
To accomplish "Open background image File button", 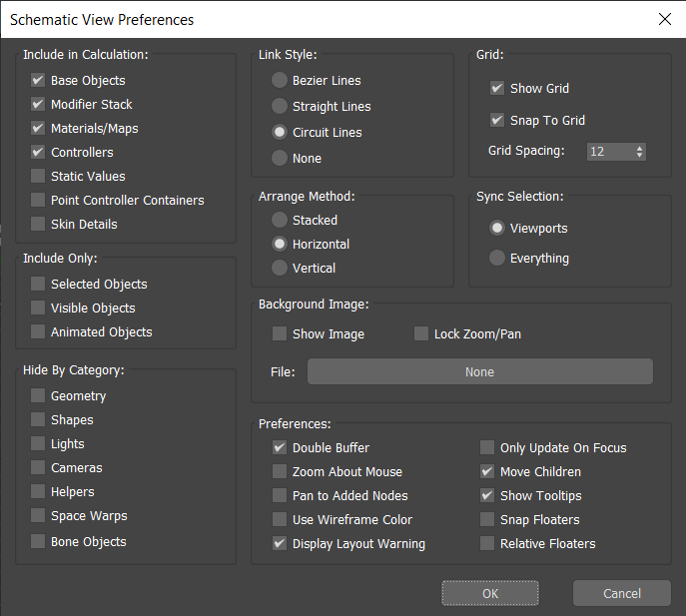I will pyautogui.click(x=479, y=372).
